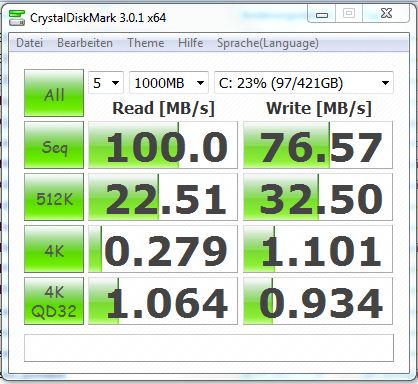The height and width of the screenshot is (384, 418).
Task: Start the 512K random test
Action: pos(54,197)
